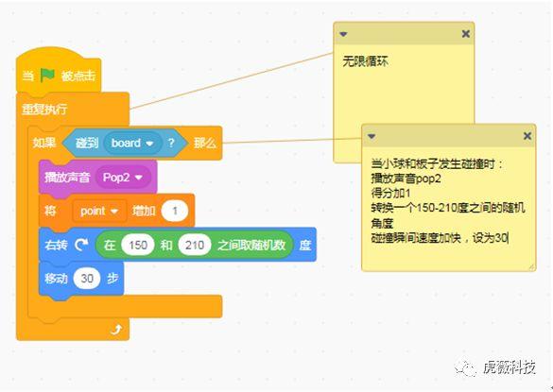Click the clockwise turn arrow icon
Screen dimensions: 553x392
click(x=81, y=245)
